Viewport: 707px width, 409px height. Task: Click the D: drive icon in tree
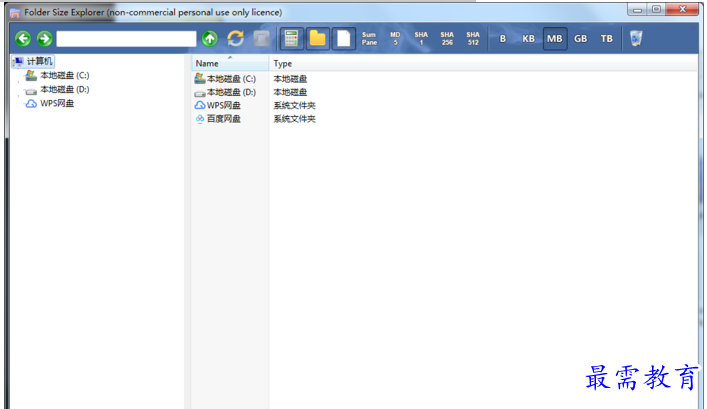[31, 91]
